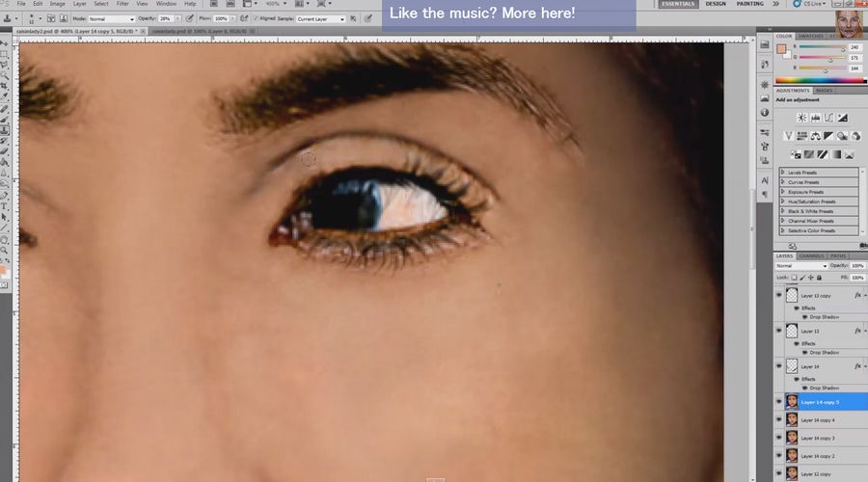Open the Character panel icon
868x482 pixels.
pos(765,180)
